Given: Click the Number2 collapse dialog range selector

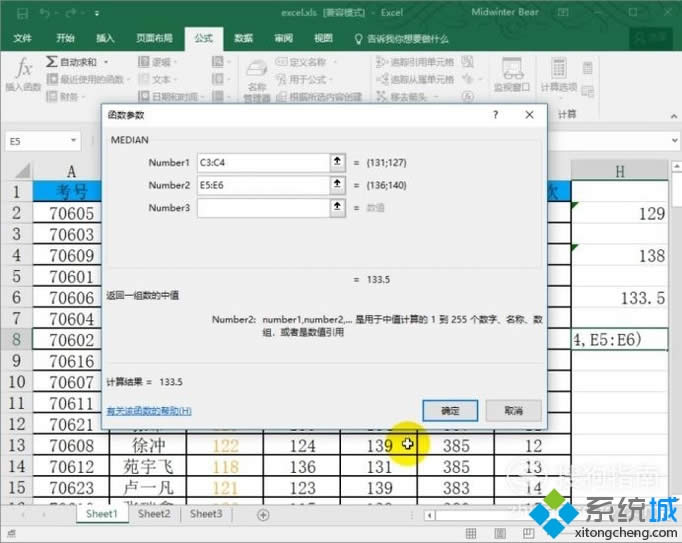Looking at the screenshot, I should 338,185.
